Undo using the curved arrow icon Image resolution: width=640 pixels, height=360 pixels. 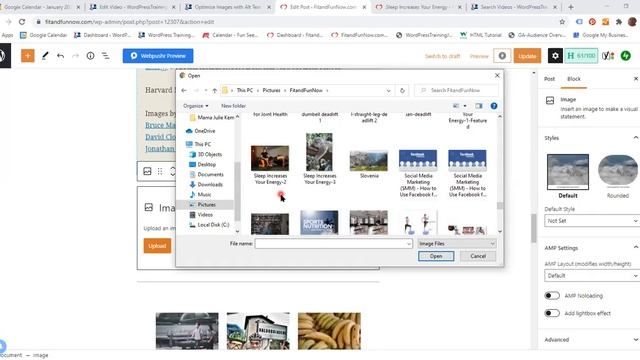tap(60, 56)
